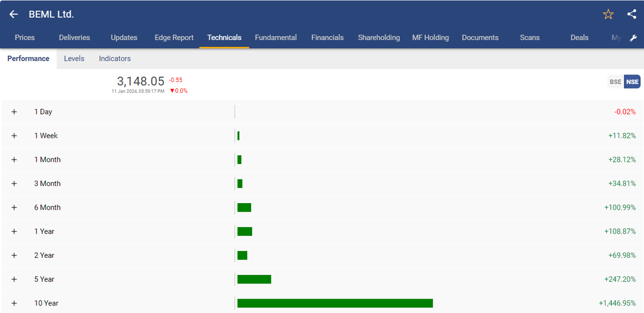The width and height of the screenshot is (644, 313).
Task: Open the Documents tab
Action: pos(480,38)
